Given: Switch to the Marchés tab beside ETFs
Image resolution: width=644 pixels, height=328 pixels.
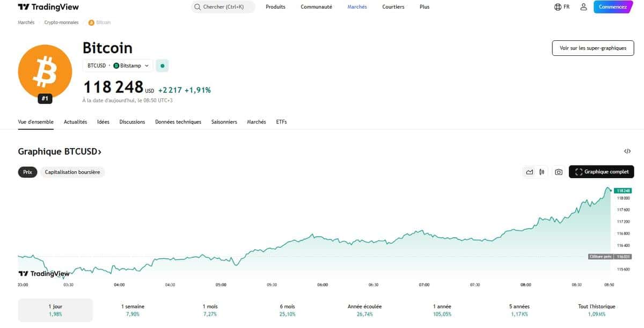Looking at the screenshot, I should (x=257, y=122).
